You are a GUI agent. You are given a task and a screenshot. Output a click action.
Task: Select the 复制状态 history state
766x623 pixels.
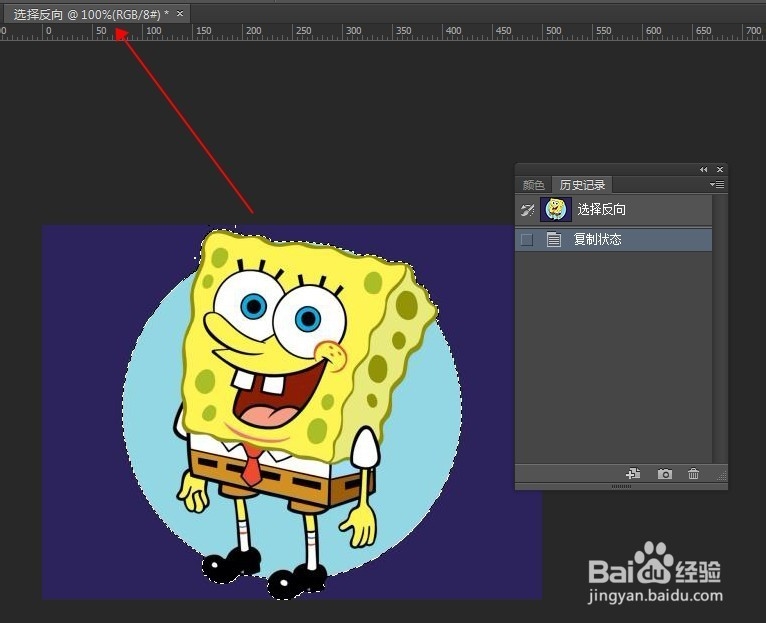coord(614,239)
